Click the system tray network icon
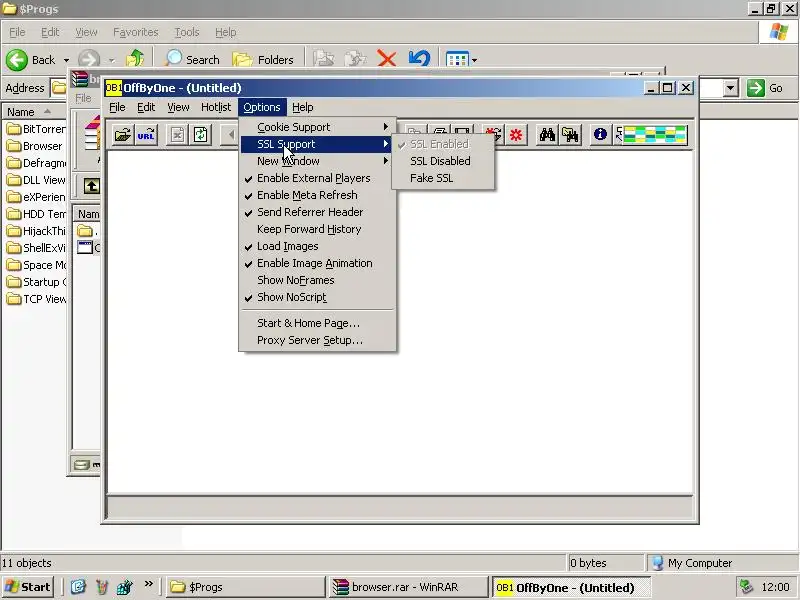This screenshot has width=800, height=600. (x=746, y=587)
